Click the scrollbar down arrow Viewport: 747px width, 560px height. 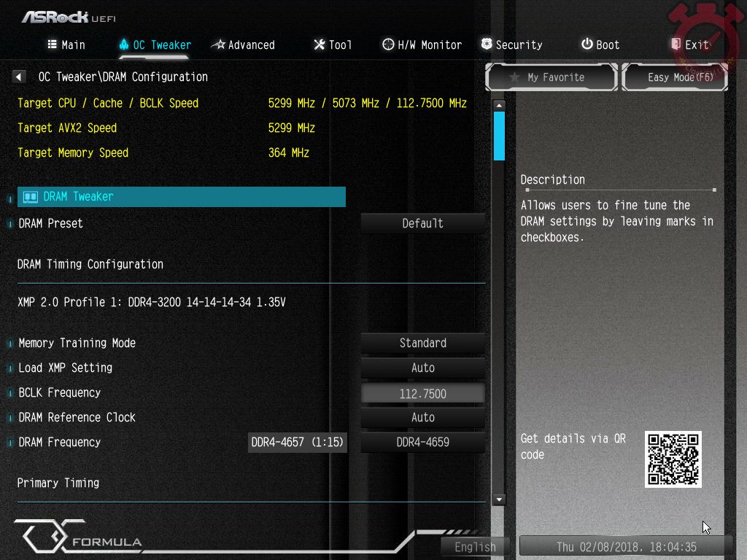[499, 500]
